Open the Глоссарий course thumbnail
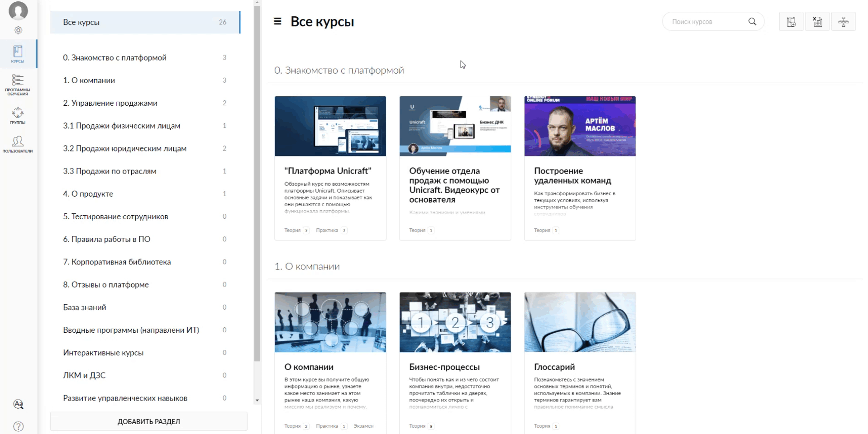Image resolution: width=868 pixels, height=434 pixels. click(x=580, y=322)
